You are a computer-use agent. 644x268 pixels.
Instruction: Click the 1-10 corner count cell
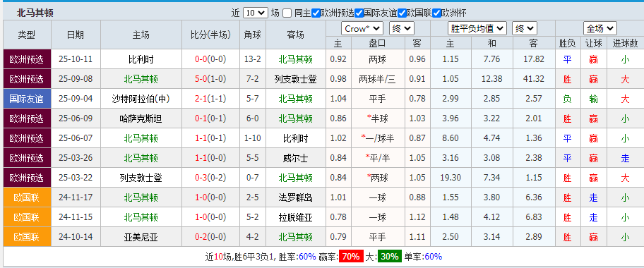tap(253, 138)
